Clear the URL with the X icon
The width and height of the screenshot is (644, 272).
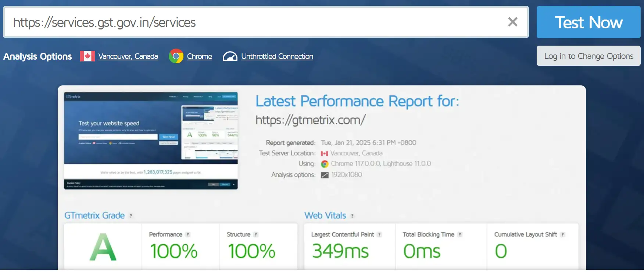(x=513, y=22)
